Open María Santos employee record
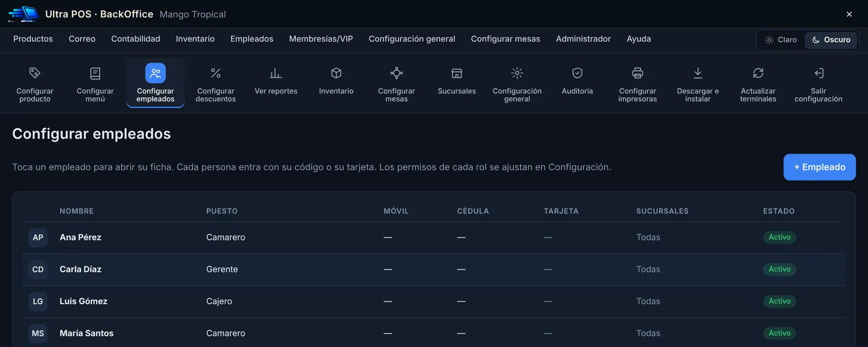This screenshot has width=868, height=347. click(434, 333)
